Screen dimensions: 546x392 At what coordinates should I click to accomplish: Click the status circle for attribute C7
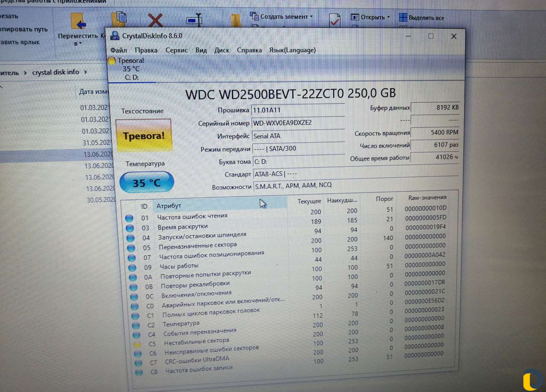pyautogui.click(x=138, y=363)
